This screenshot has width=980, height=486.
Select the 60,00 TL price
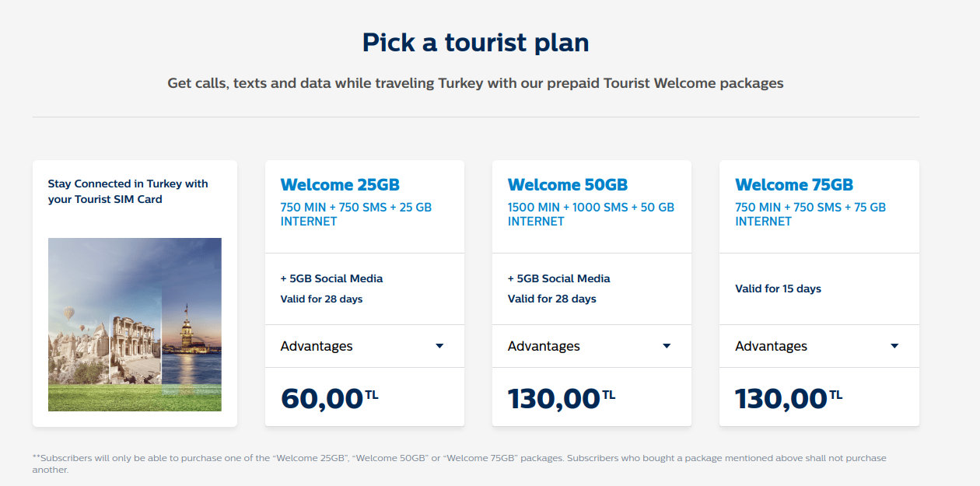[x=329, y=398]
